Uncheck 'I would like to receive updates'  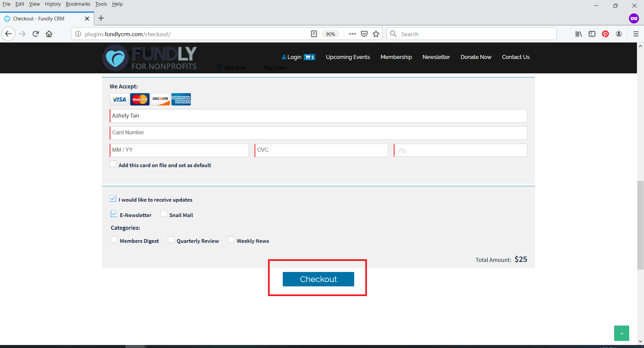click(x=113, y=199)
